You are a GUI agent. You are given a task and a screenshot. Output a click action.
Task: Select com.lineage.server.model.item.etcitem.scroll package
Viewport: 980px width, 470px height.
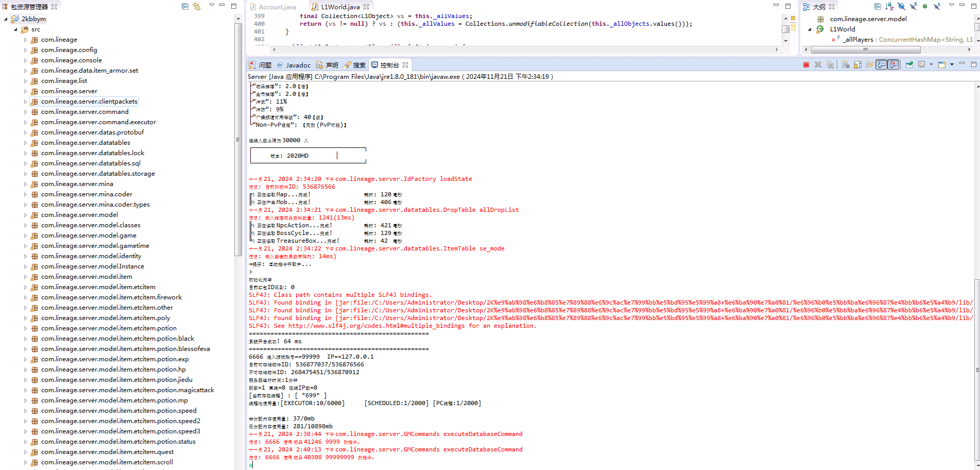click(107, 462)
